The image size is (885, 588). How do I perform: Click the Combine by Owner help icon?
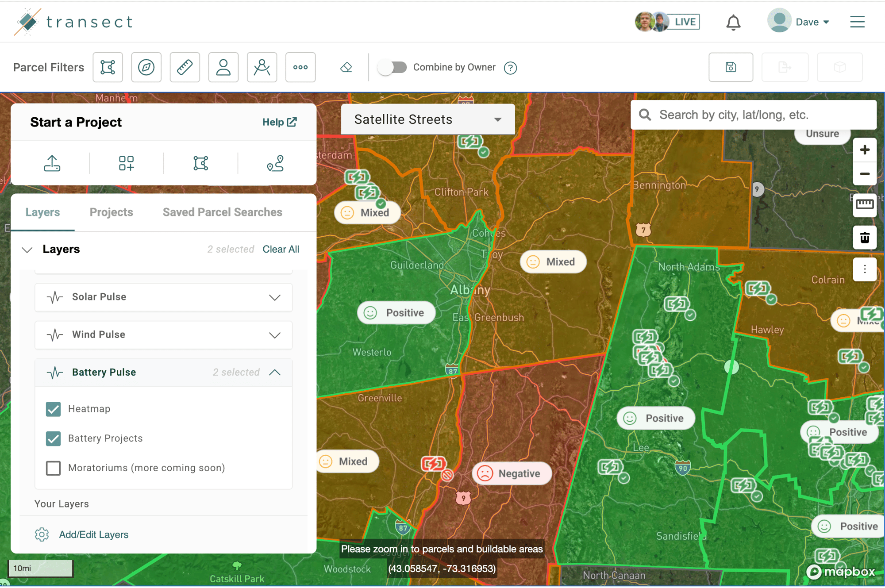click(x=510, y=68)
